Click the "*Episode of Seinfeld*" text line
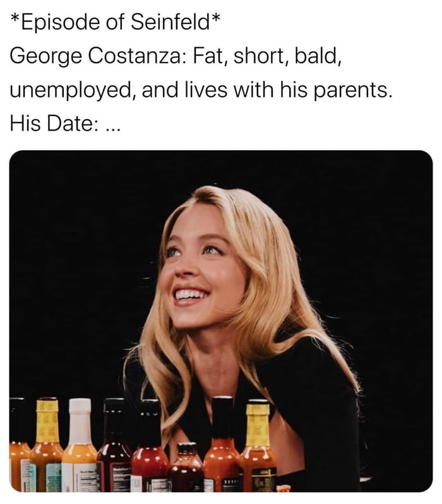Image resolution: width=442 pixels, height=504 pixels. [116, 23]
